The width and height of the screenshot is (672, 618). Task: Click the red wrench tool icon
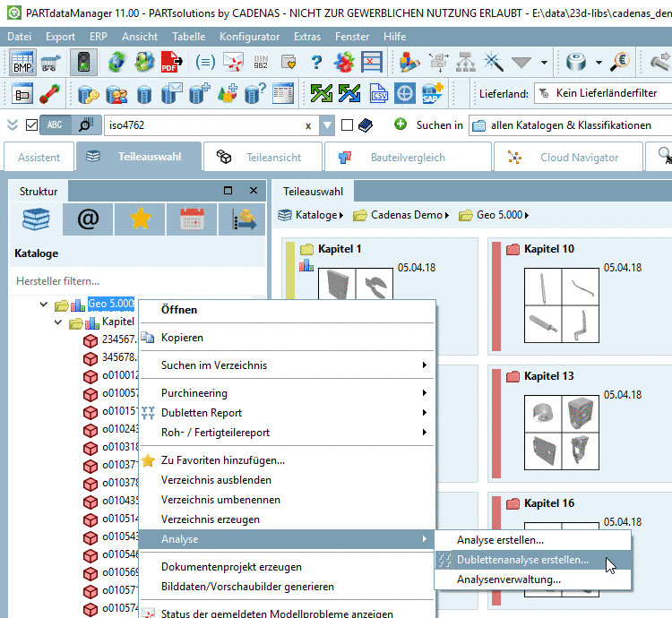49,93
